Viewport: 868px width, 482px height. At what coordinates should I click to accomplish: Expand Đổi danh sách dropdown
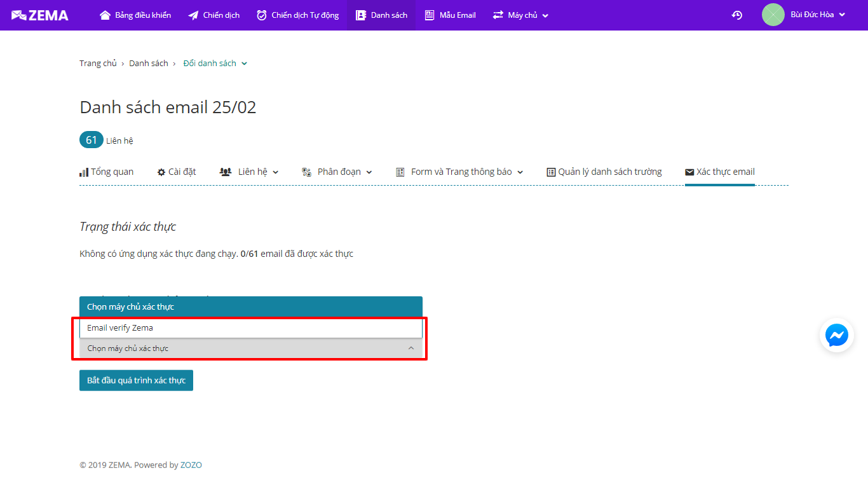click(215, 63)
